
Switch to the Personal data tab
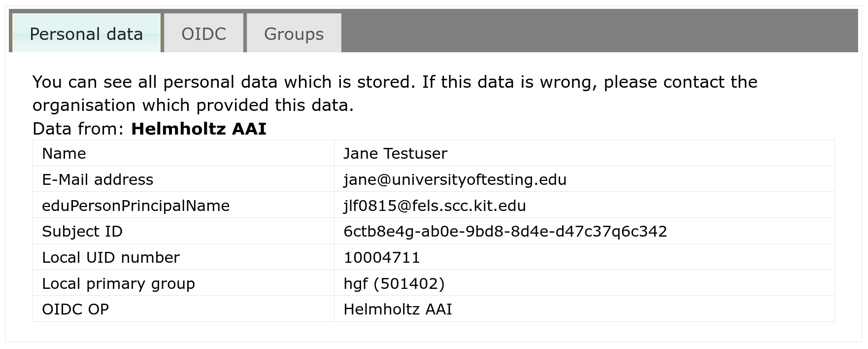[x=86, y=33]
